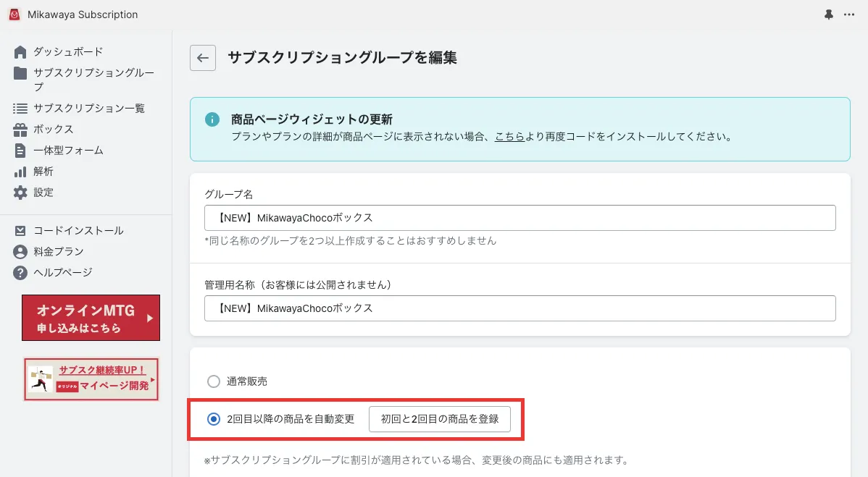The width and height of the screenshot is (868, 477).
Task: Edit the グループ名 input field
Action: (x=520, y=217)
